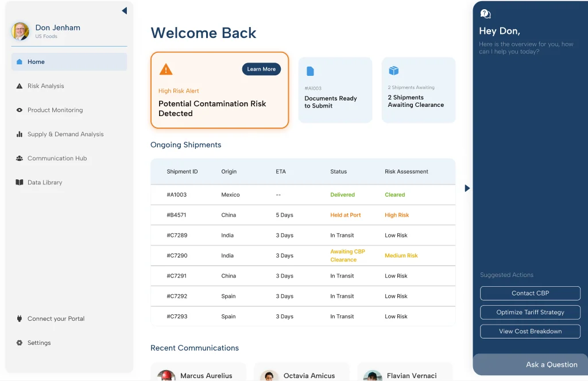Select shipment #A1003 in the table
Image resolution: width=588 pixels, height=381 pixels.
tap(303, 195)
